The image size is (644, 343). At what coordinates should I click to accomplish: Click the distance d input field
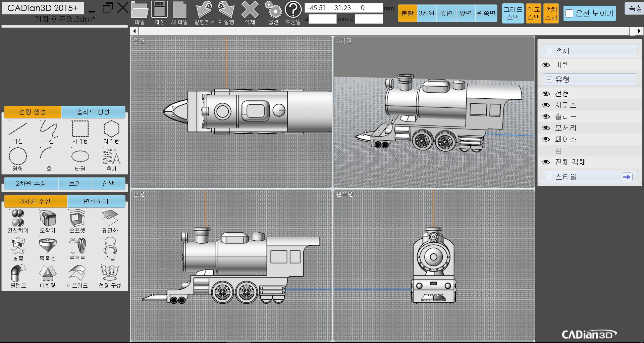322,19
